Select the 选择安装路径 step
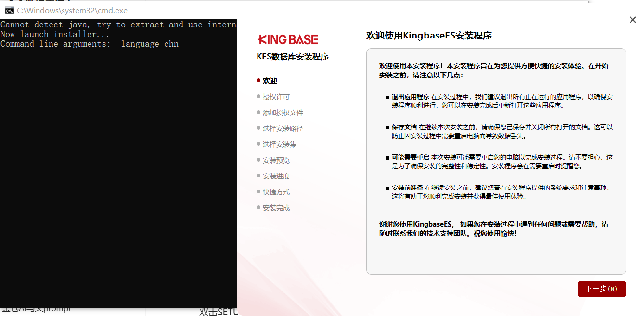Viewport: 644px width, 316px height. pyautogui.click(x=280, y=128)
